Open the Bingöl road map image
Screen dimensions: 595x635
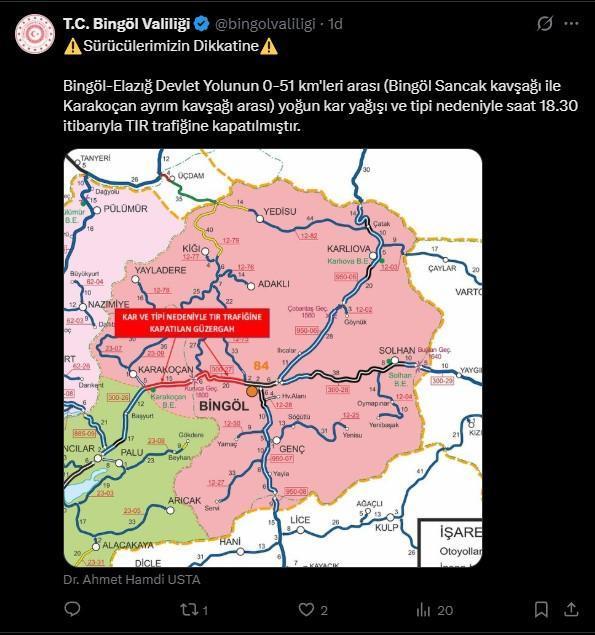pyautogui.click(x=273, y=358)
